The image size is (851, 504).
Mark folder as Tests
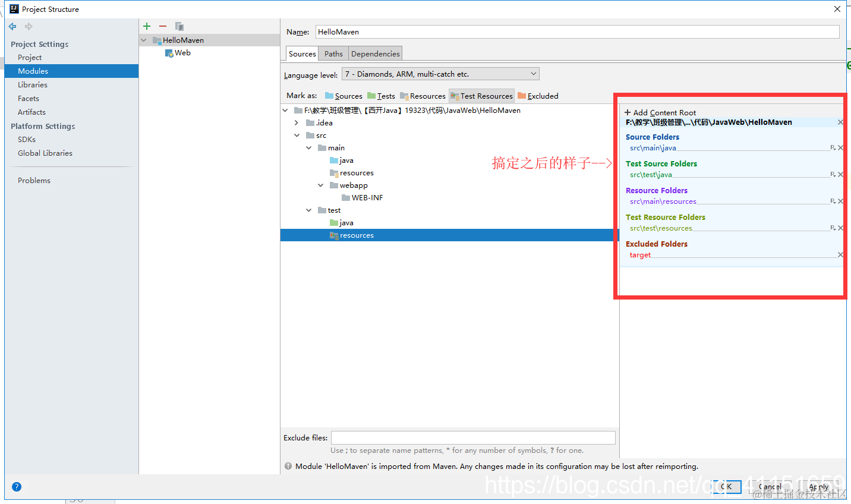[x=381, y=96]
